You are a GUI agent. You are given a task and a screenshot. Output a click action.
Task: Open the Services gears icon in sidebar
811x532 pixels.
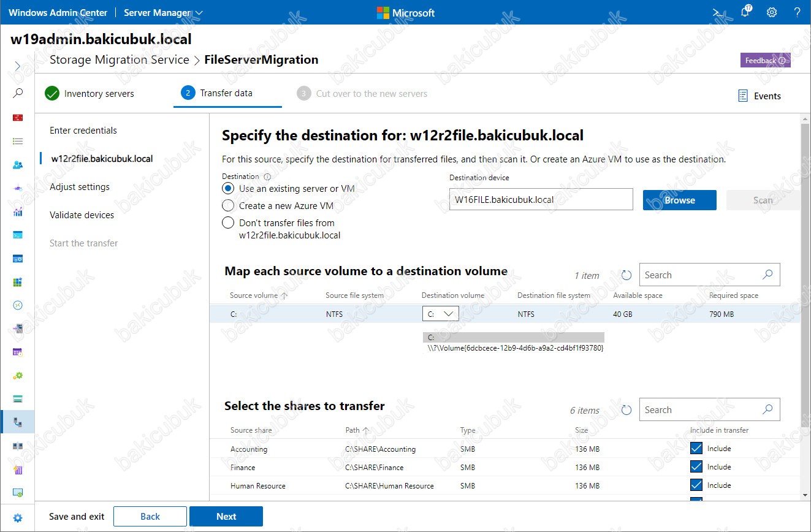click(x=18, y=375)
